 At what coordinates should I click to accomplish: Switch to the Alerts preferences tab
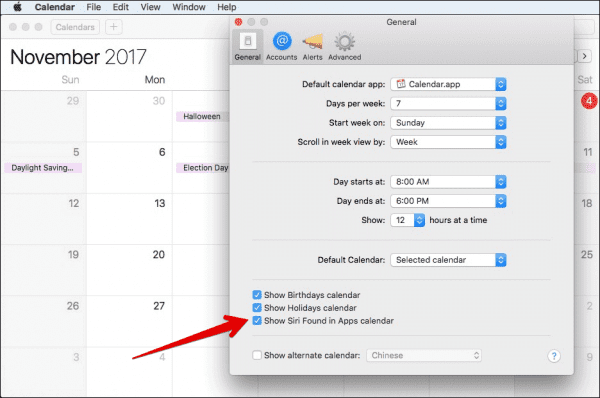(x=313, y=47)
